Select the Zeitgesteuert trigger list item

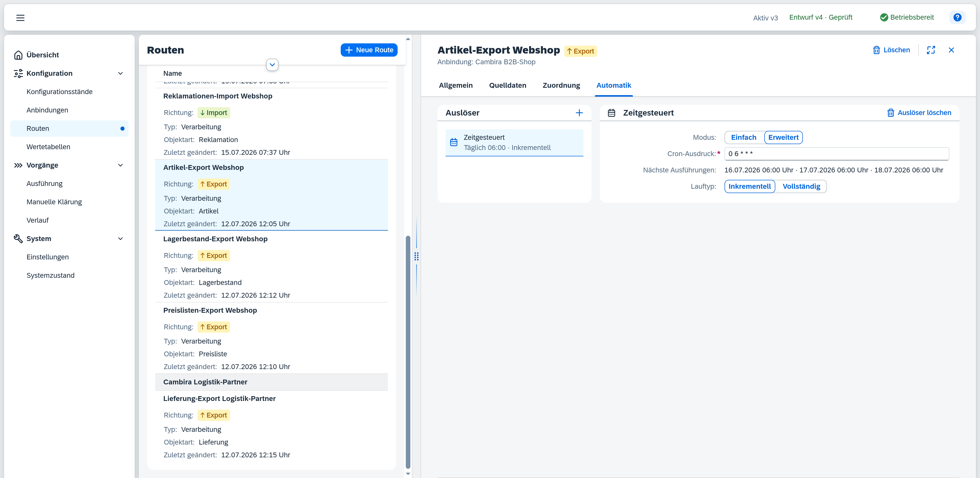tap(514, 143)
